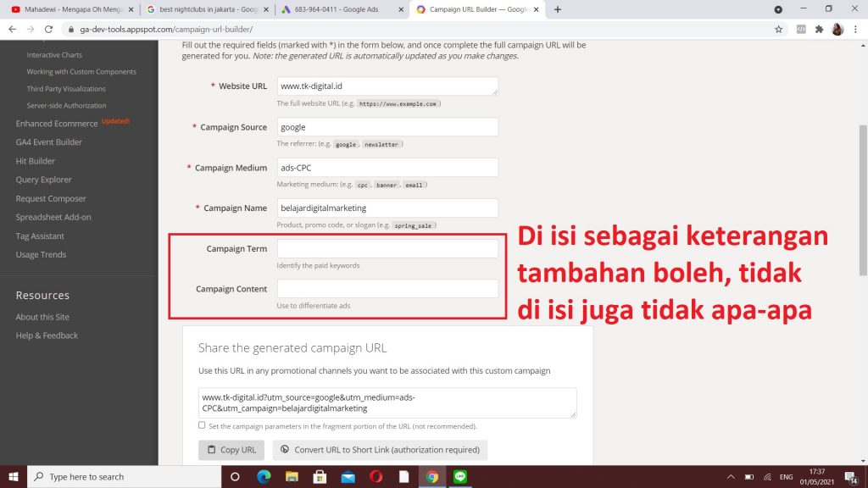Click the Windows Start button
Image resolution: width=868 pixels, height=488 pixels.
point(13,476)
